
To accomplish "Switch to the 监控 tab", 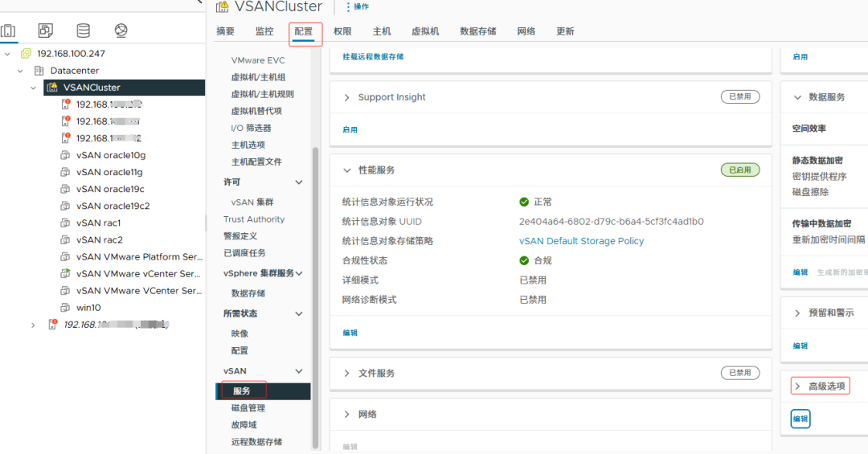I will pos(264,31).
